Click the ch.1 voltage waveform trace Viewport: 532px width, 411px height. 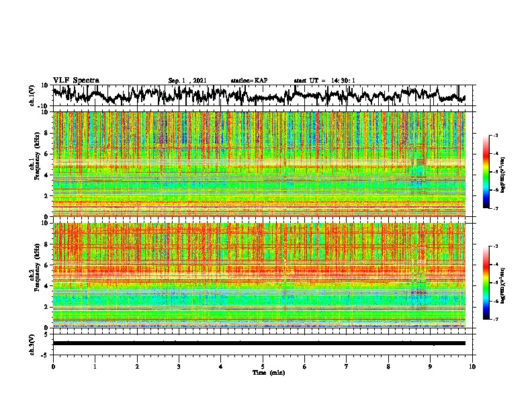point(259,95)
